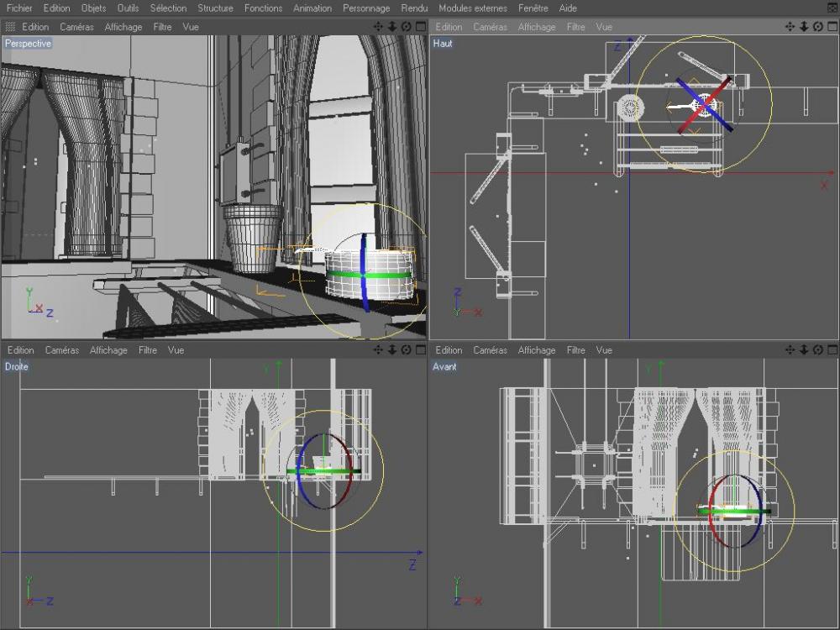
Task: Click the grip handle left of Perspective's Edition menu
Action: click(11, 27)
